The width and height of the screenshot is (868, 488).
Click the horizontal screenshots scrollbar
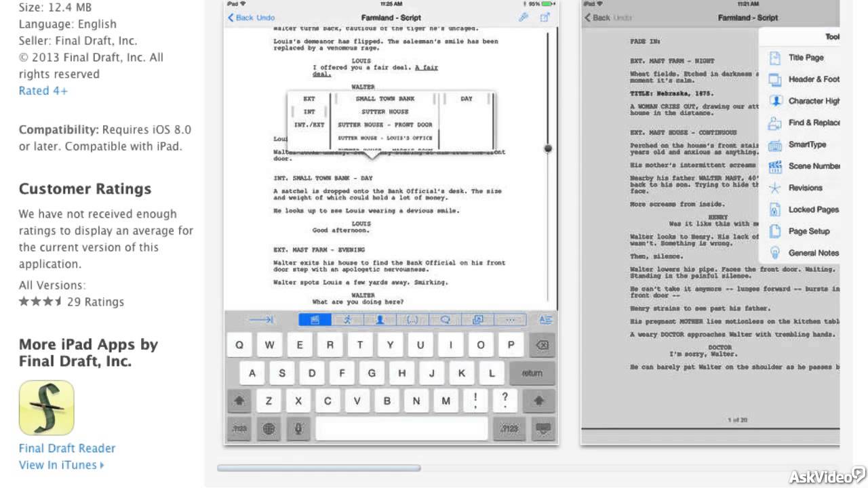[319, 468]
